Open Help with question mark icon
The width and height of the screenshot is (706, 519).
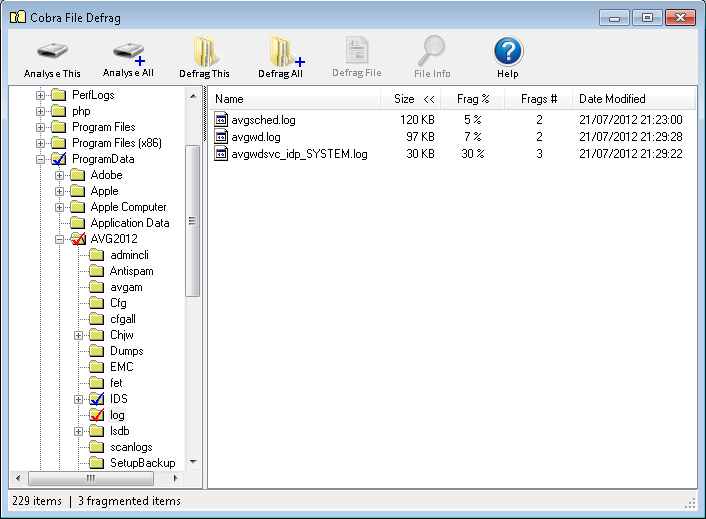[508, 51]
